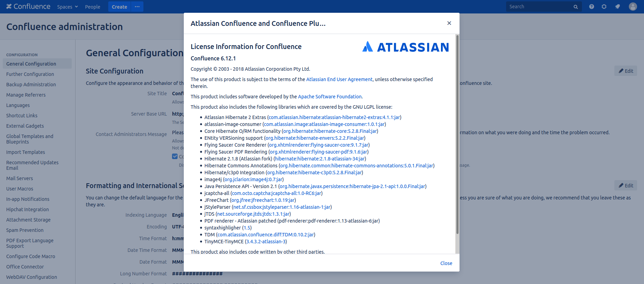Click the search magnifier icon

tap(576, 7)
